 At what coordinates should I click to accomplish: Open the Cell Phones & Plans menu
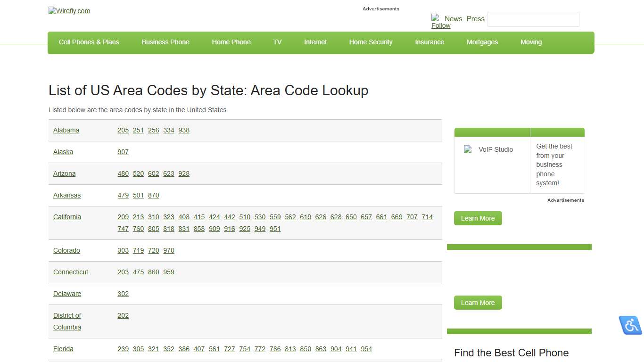pos(89,42)
